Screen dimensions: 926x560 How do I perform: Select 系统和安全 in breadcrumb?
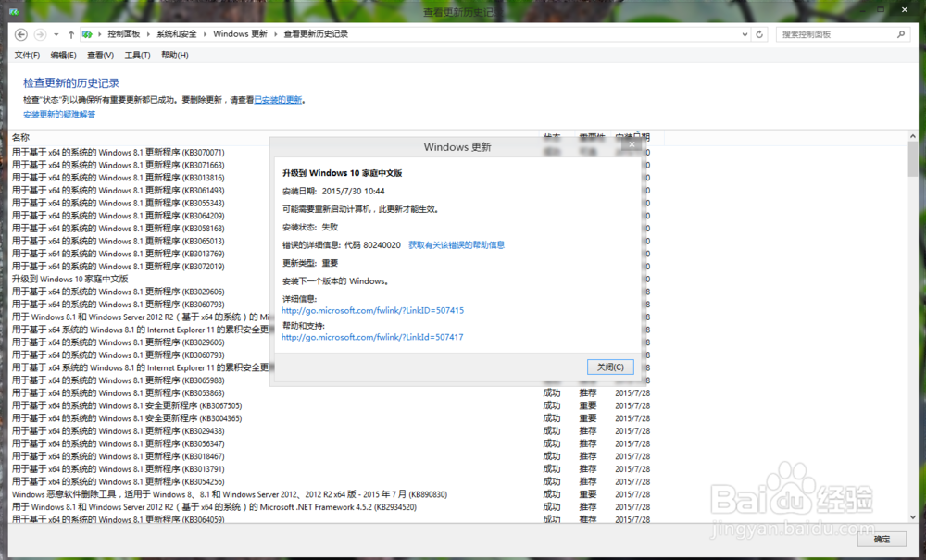coord(177,34)
